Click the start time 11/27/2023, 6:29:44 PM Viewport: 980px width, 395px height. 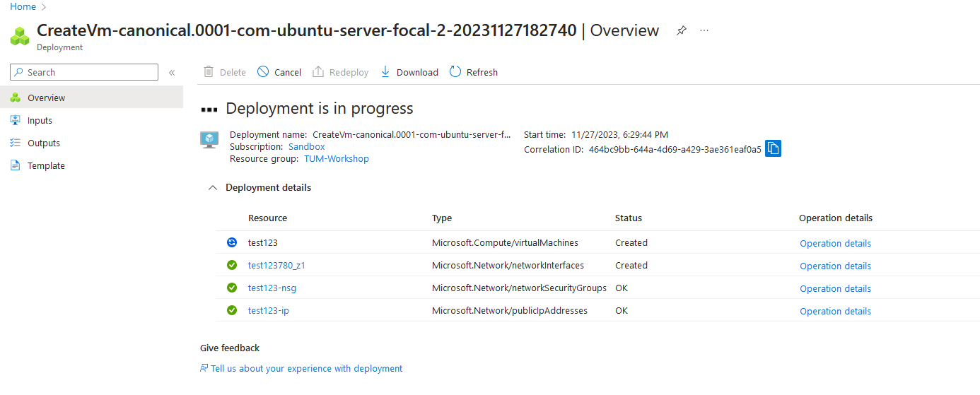[619, 135]
